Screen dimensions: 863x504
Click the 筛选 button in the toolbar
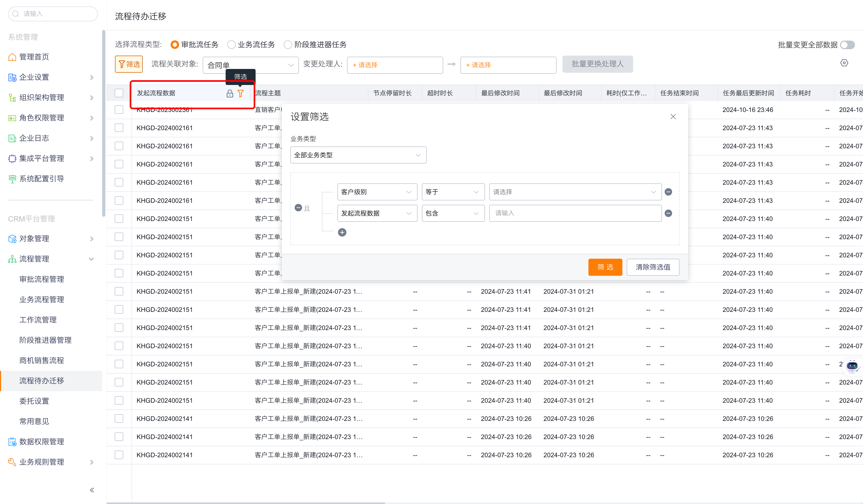coord(129,64)
